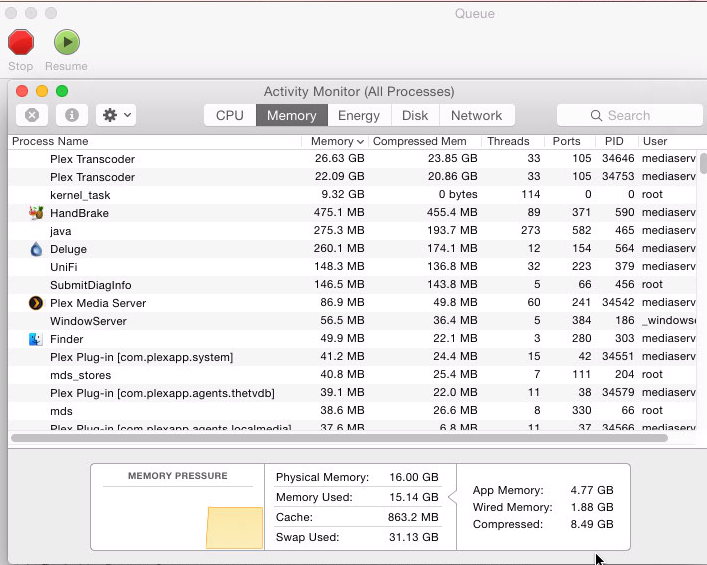Click the Cache 863.2 MB value
The width and height of the screenshot is (707, 565).
click(x=413, y=517)
